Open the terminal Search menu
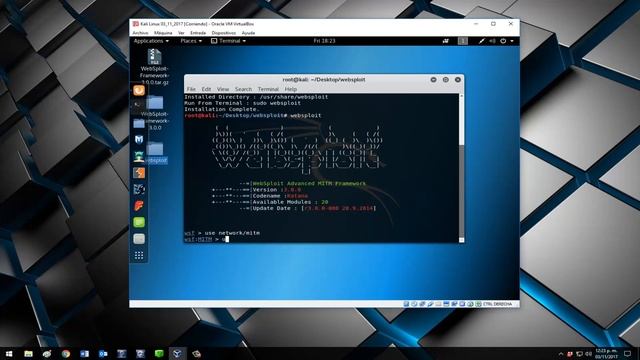 [x=243, y=89]
